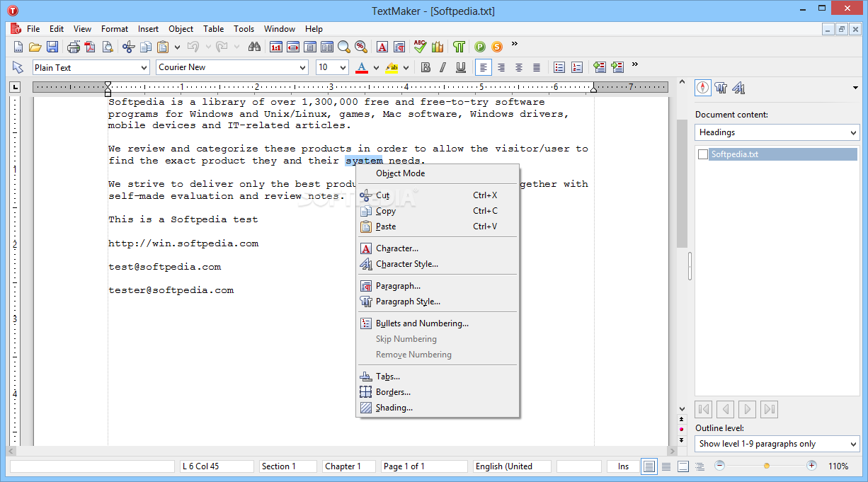Click the Open folder icon in toolbar
Image resolution: width=868 pixels, height=482 pixels.
click(35, 47)
